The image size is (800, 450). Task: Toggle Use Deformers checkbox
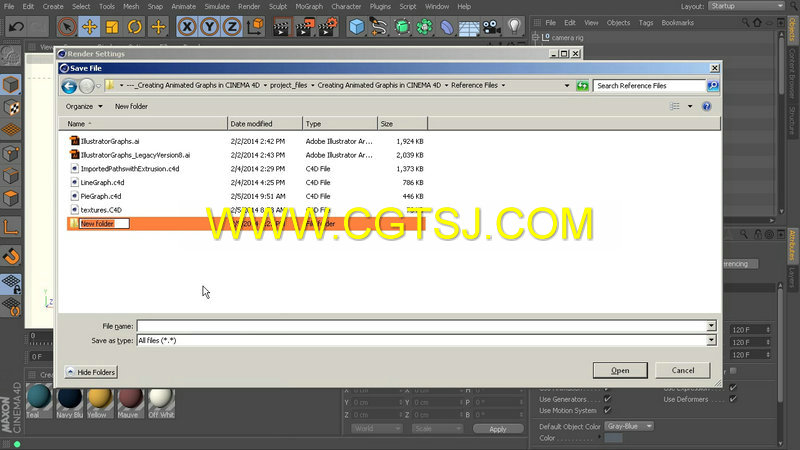point(733,399)
